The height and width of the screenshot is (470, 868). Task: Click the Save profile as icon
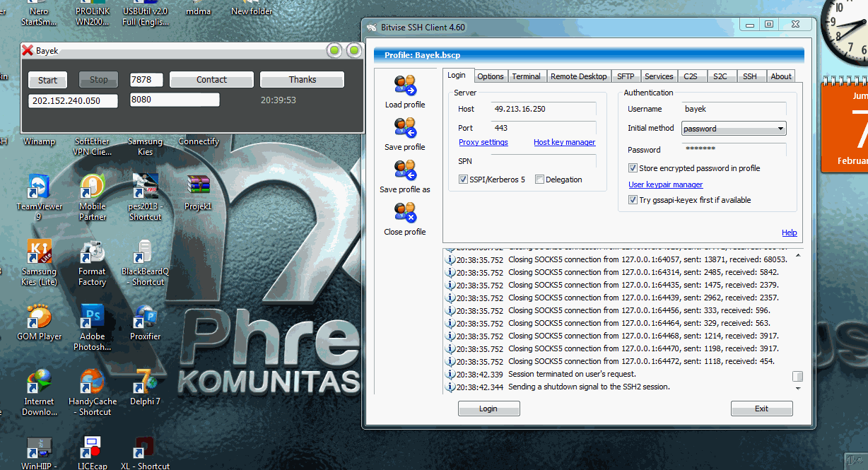pos(405,170)
